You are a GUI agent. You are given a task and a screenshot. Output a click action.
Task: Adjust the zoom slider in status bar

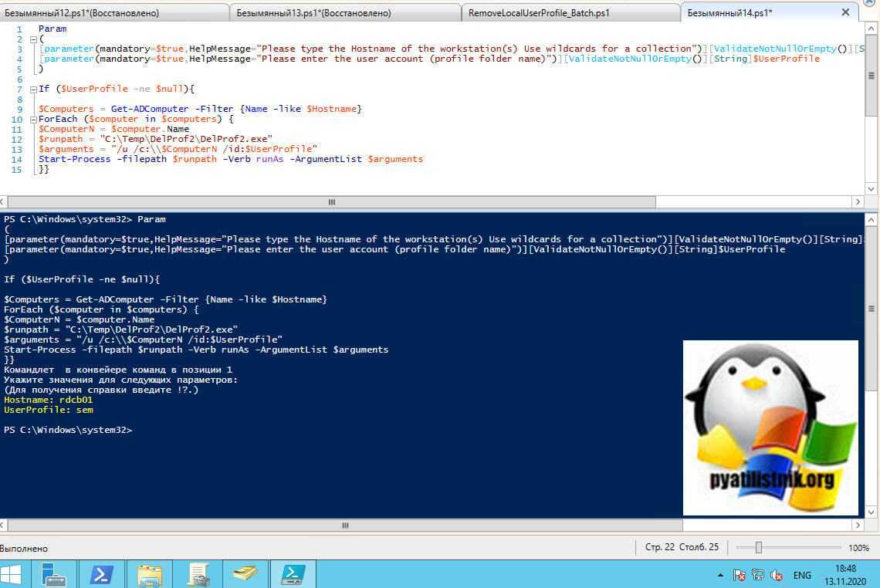click(759, 547)
